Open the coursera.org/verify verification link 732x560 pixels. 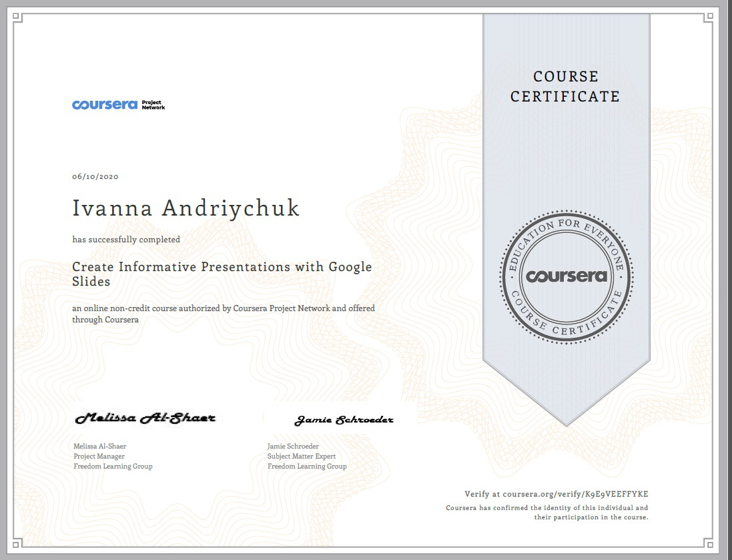click(557, 494)
